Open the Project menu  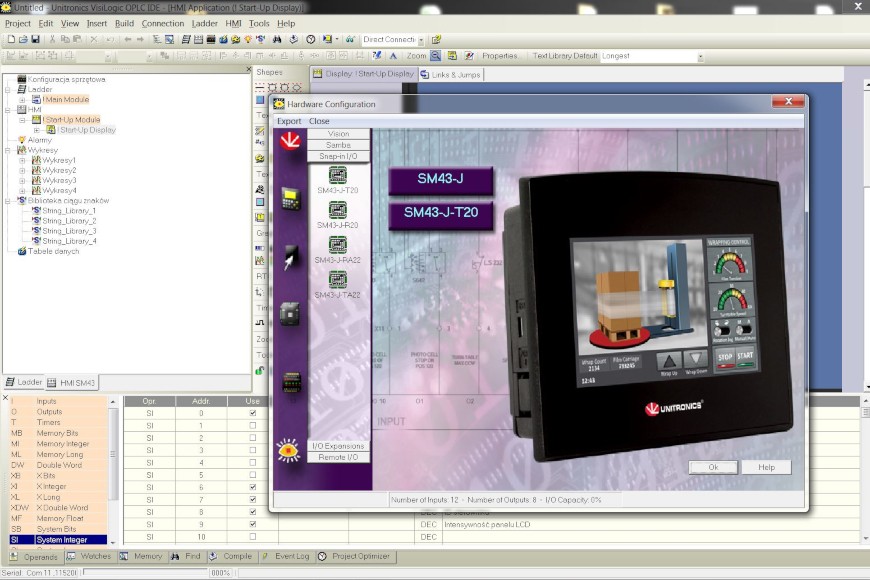tap(18, 23)
